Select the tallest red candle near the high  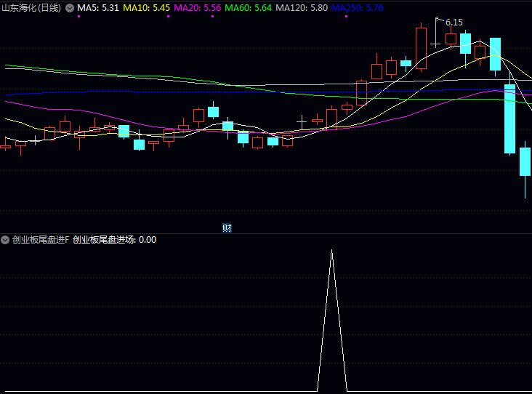click(421, 48)
